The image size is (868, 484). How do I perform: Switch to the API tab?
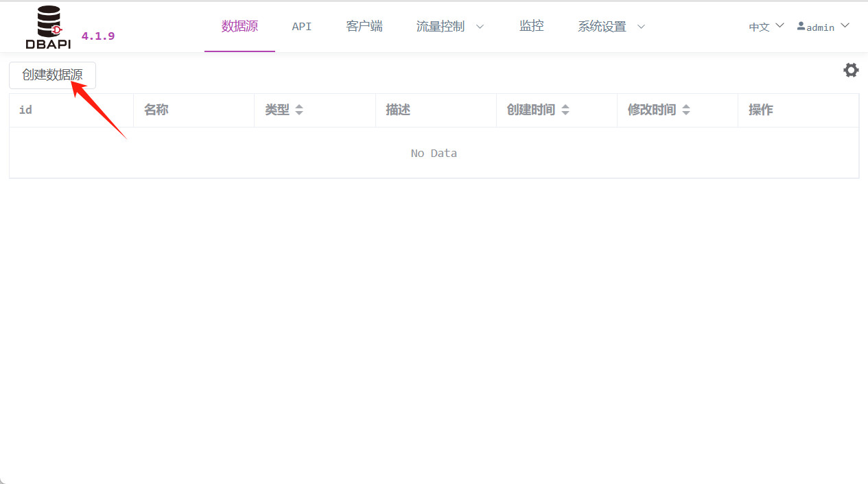[x=302, y=27]
